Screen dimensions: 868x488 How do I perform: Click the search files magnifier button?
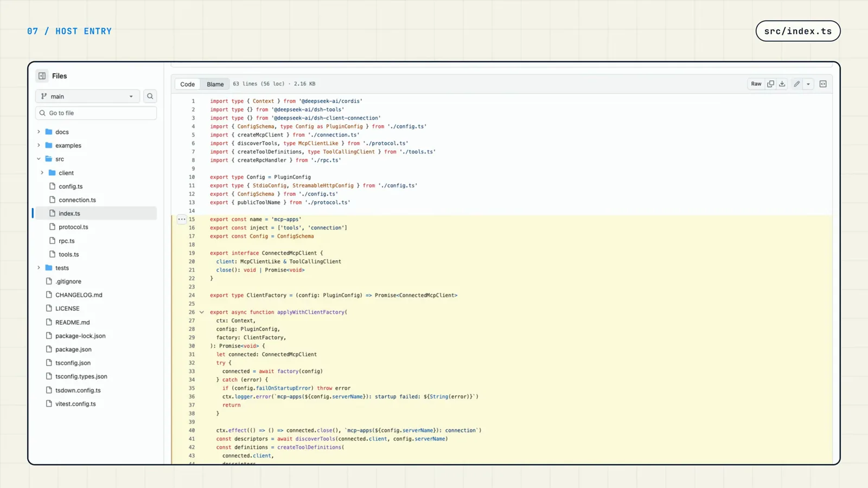[150, 97]
